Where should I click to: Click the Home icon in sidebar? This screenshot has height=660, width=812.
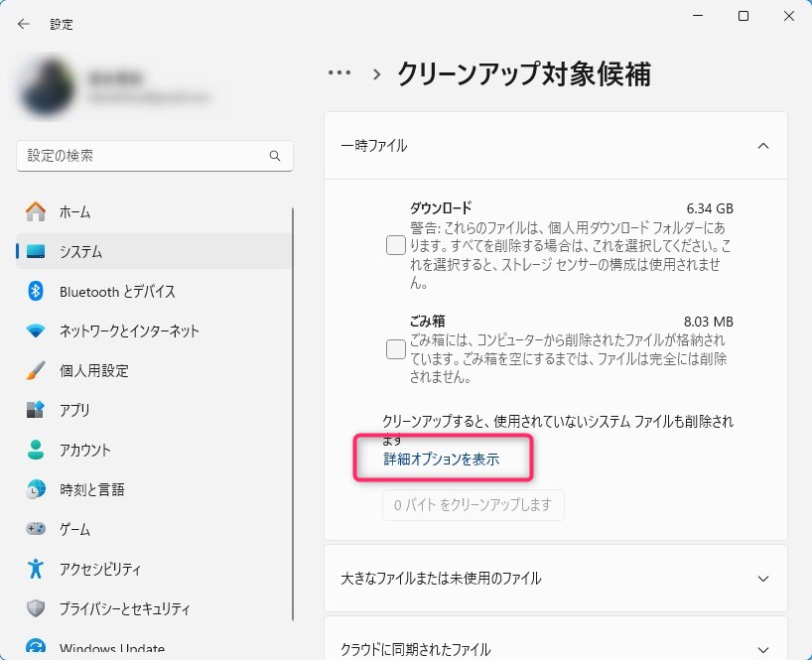point(36,211)
